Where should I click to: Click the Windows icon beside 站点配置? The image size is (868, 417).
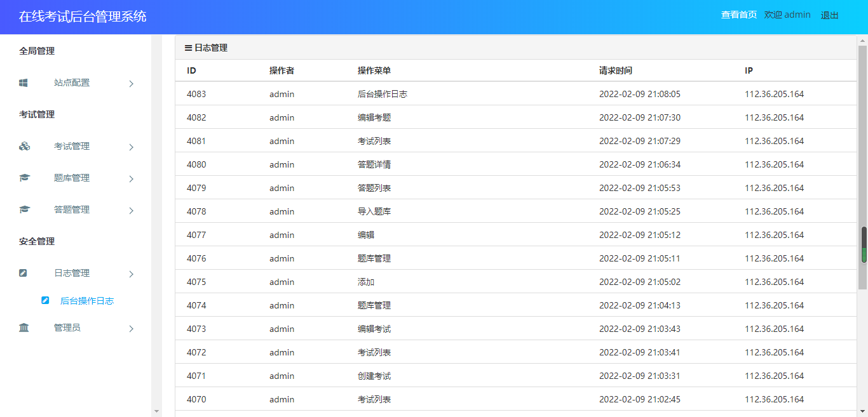24,83
